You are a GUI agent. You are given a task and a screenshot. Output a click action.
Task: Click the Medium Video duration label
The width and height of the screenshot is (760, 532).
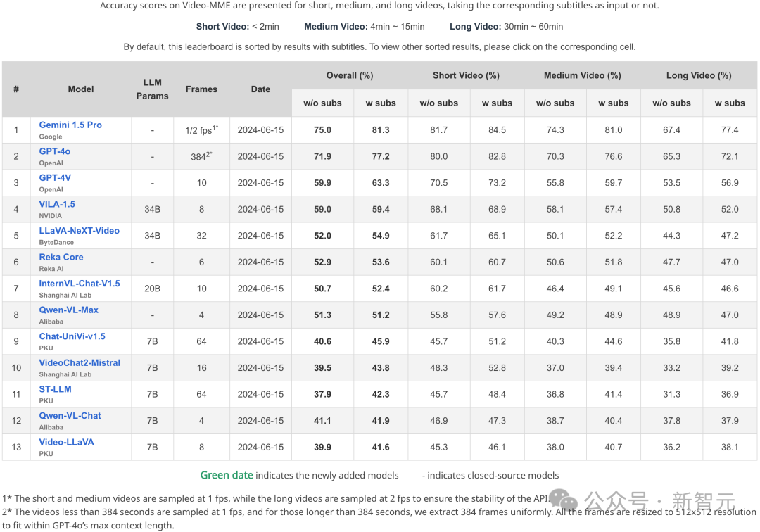point(364,27)
